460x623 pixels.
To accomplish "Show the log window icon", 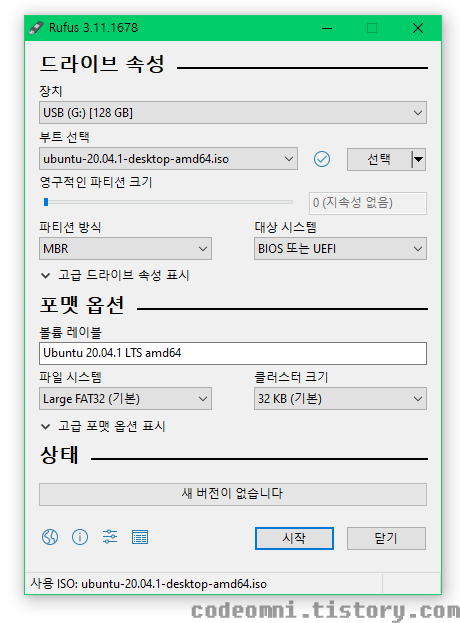I will tap(140, 537).
